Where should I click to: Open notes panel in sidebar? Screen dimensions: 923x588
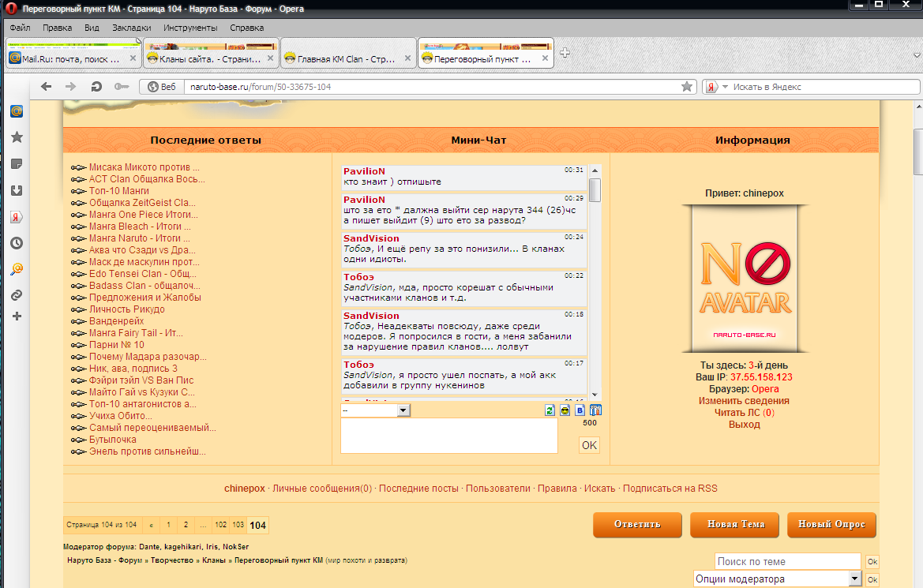click(17, 163)
